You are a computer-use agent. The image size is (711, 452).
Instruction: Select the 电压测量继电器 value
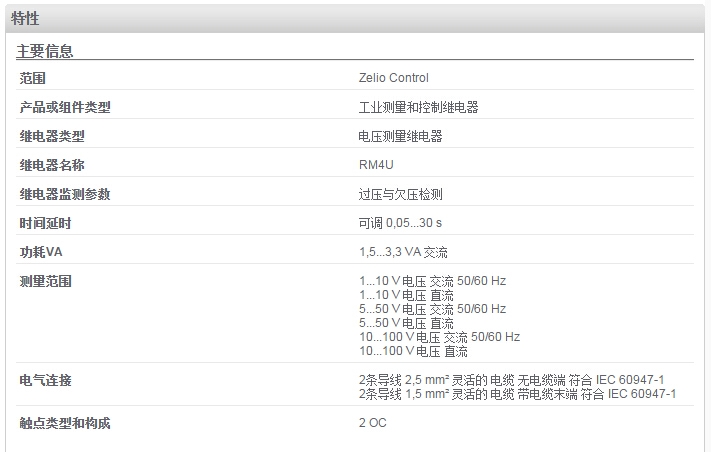pos(400,136)
